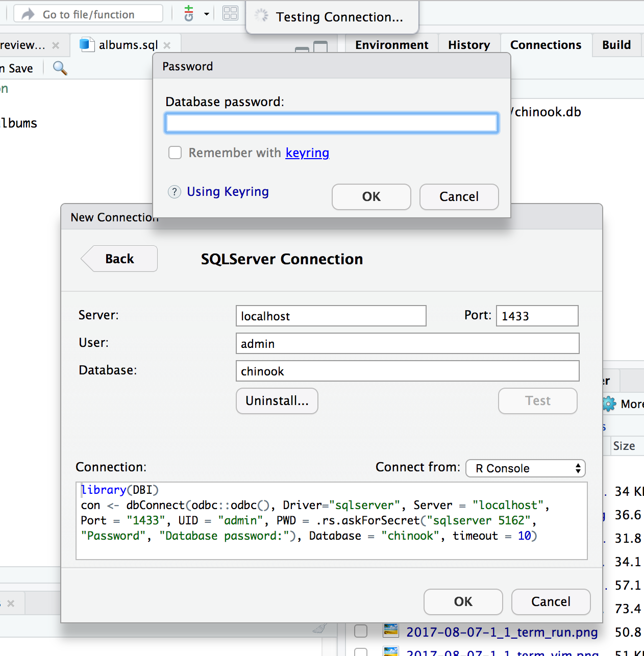
Task: Follow the keyring hyperlink
Action: coord(307,153)
